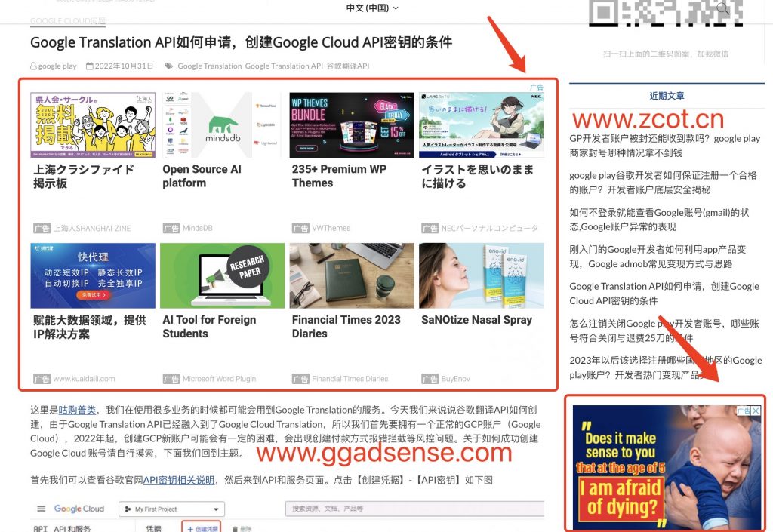This screenshot has width=773, height=532.
Task: Open author page for google play
Action: pyautogui.click(x=57, y=66)
